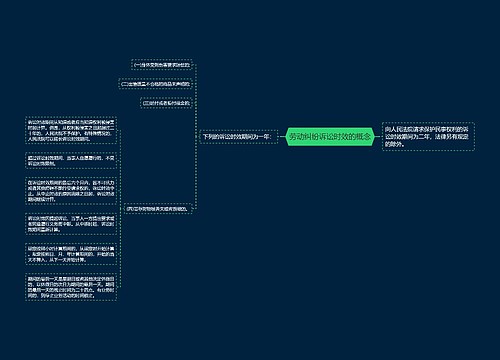
Task: Click the vertical dotted bracket beside the six leaf nodes
Action: (120, 209)
